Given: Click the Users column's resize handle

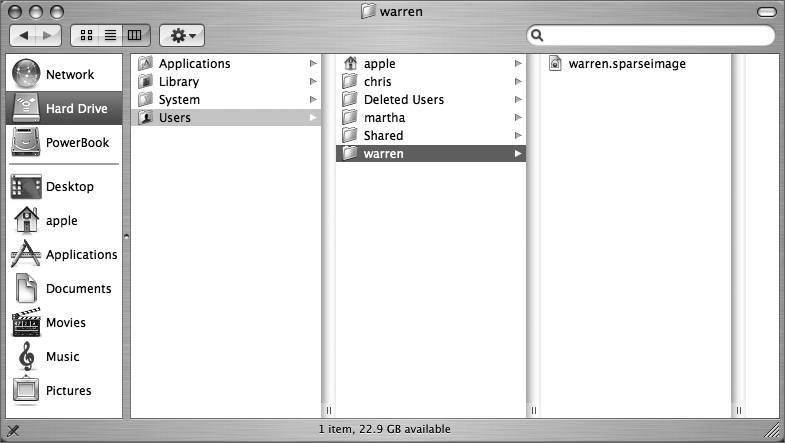Looking at the screenshot, I should (534, 410).
